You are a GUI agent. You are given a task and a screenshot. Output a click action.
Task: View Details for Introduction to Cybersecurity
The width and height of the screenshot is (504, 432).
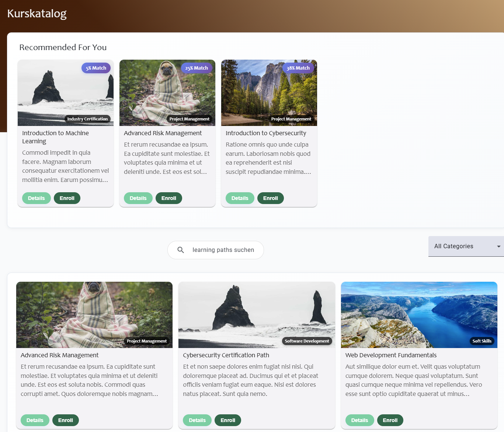pyautogui.click(x=240, y=198)
